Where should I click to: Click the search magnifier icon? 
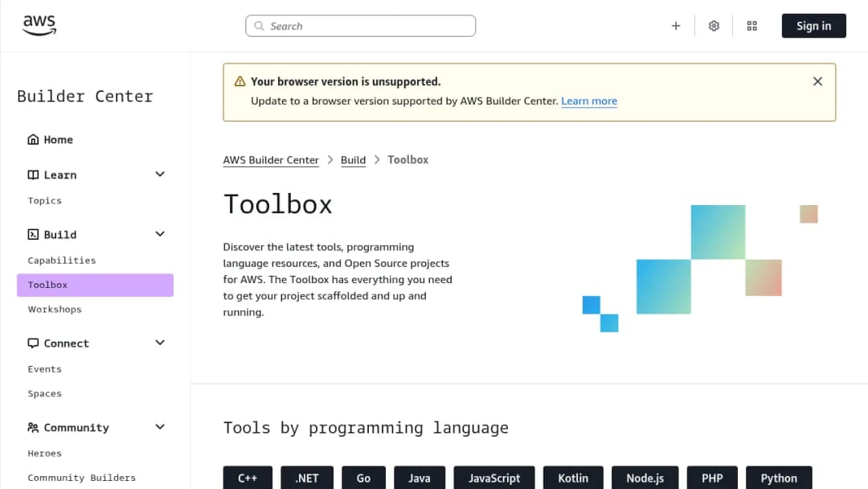click(x=259, y=26)
